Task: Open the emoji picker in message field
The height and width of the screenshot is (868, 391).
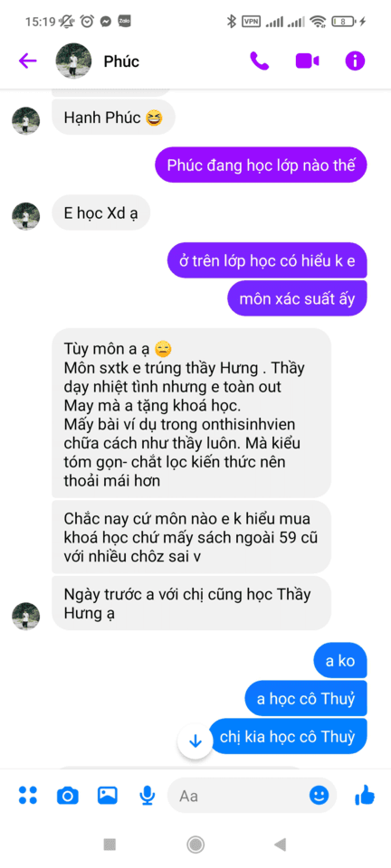Action: tap(319, 796)
